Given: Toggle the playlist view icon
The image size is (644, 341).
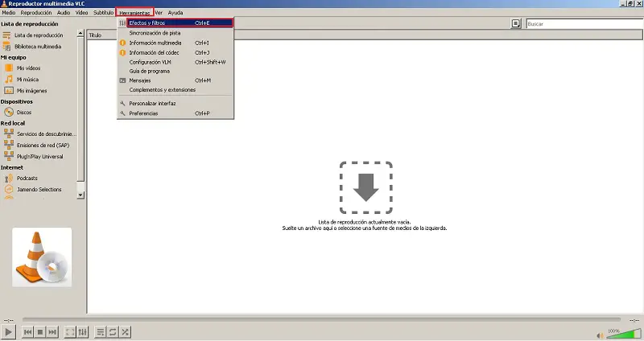Looking at the screenshot, I should point(100,332).
